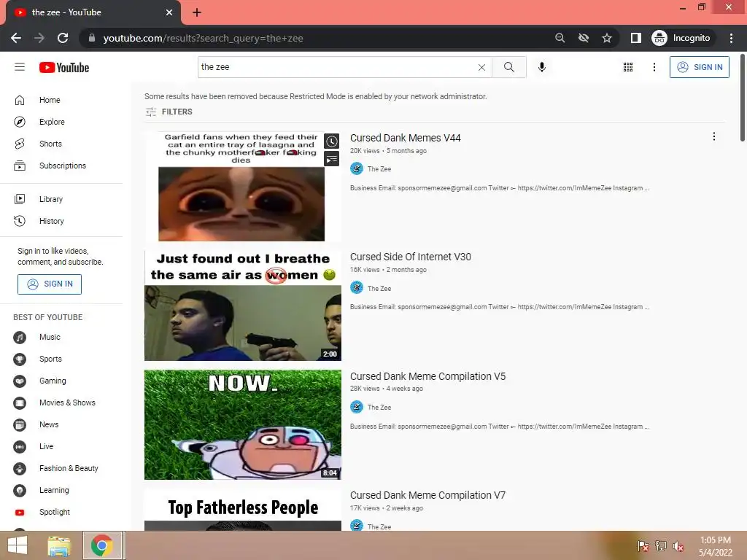
Task: Click the Chrome taskbar icon
Action: pyautogui.click(x=102, y=545)
